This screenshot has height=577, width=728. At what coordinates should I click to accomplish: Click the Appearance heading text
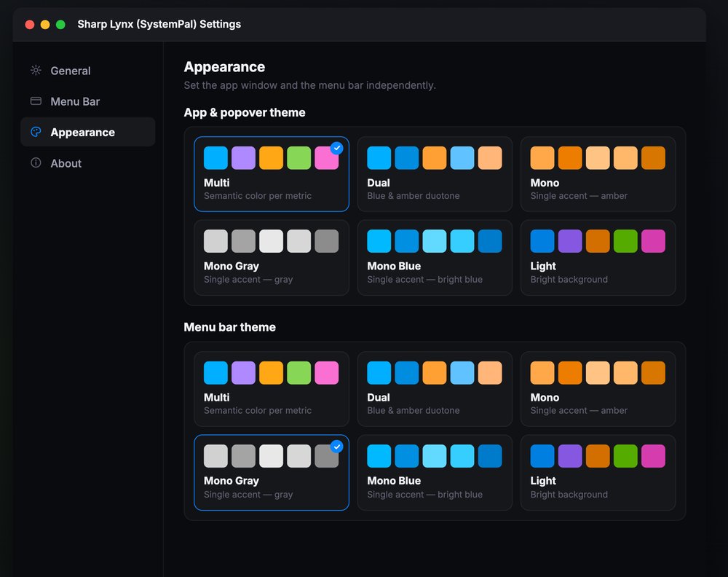(x=224, y=67)
